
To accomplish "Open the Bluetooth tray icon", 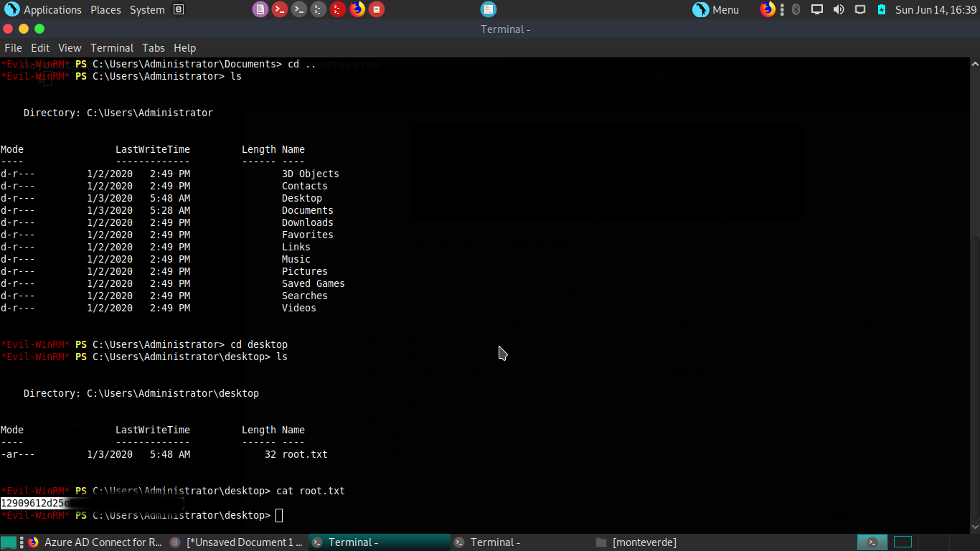I will click(x=796, y=9).
